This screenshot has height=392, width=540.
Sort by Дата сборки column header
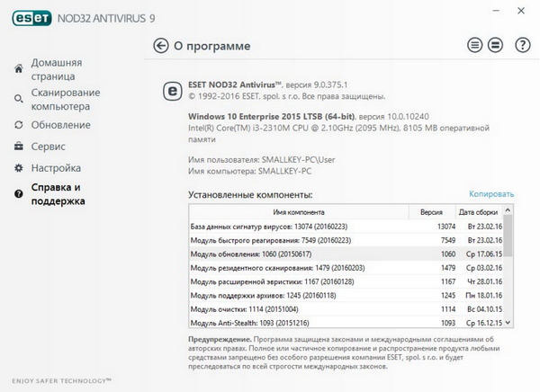[x=478, y=211]
